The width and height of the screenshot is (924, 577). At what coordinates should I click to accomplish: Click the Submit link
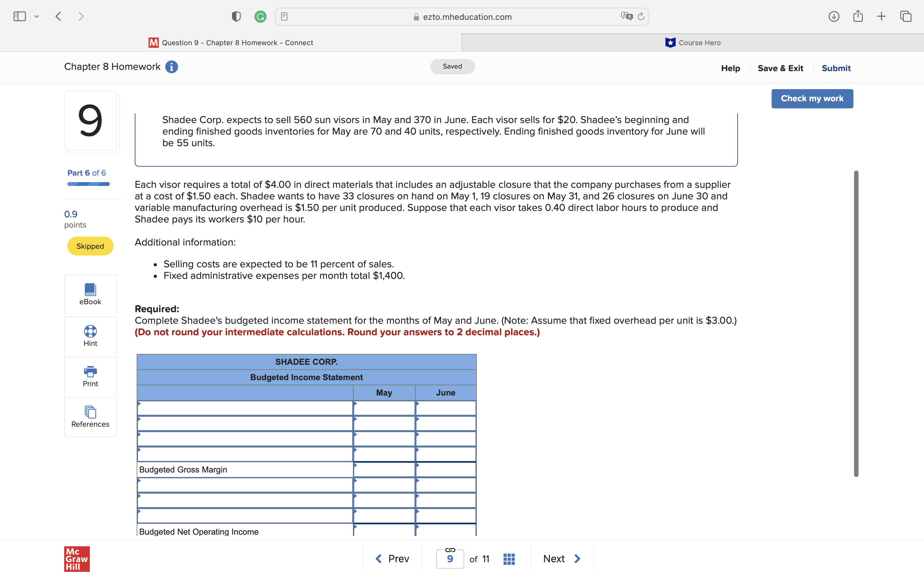coord(836,68)
